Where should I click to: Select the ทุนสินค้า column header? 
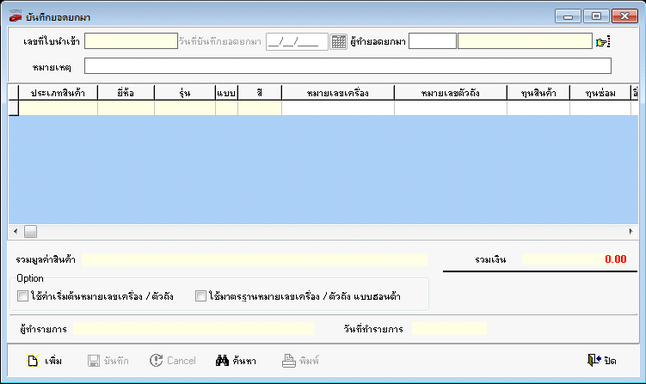(538, 93)
